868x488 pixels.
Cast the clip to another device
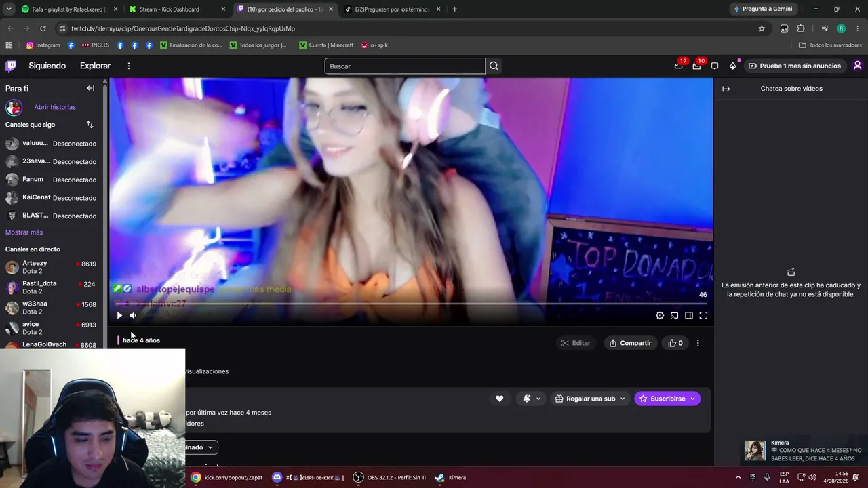tap(674, 315)
